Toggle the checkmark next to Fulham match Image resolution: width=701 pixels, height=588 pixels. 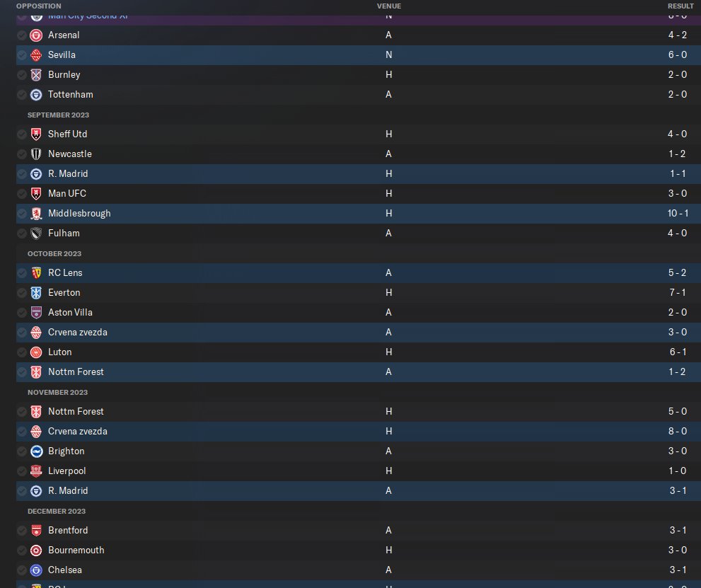tap(22, 233)
